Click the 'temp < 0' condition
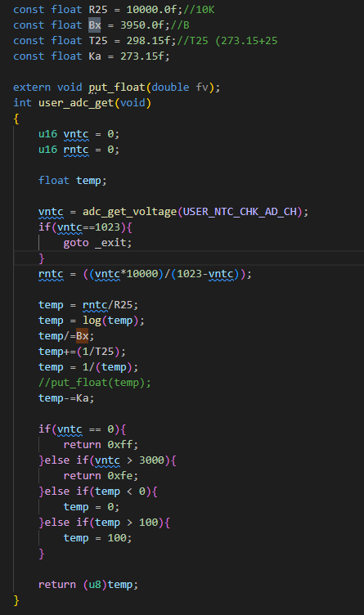Image resolution: width=364 pixels, height=615 pixels. point(120,491)
